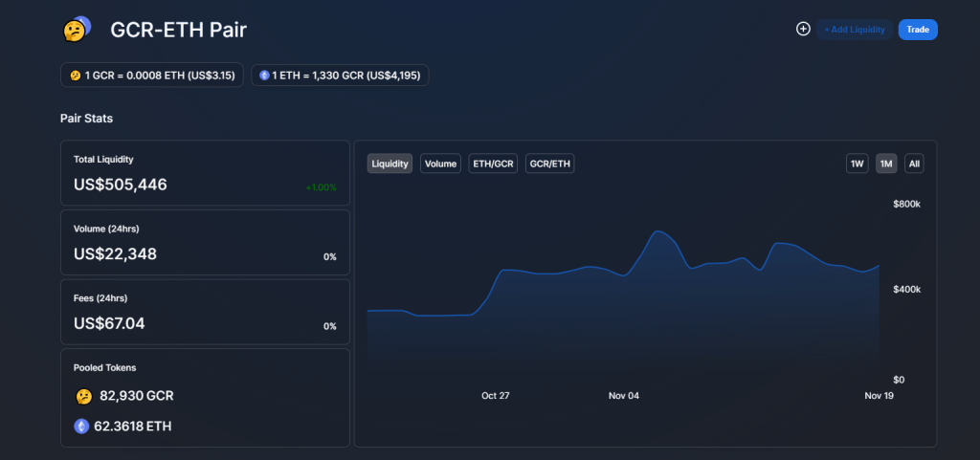Viewport: 980px width, 460px height.
Task: Show the GCR/ETH price chart
Action: pos(550,164)
